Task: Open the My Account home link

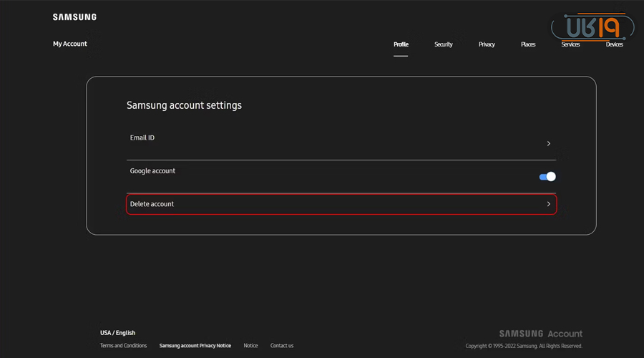Action: (x=70, y=44)
